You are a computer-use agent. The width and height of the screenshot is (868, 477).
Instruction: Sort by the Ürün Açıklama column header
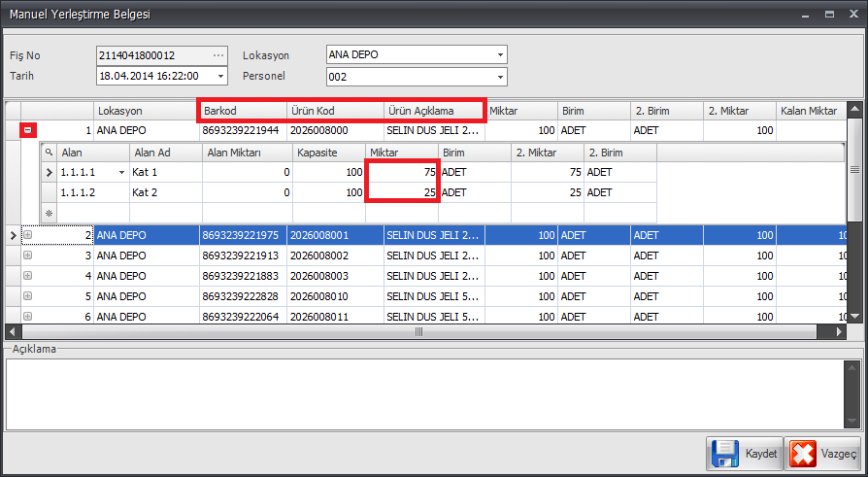(x=435, y=111)
